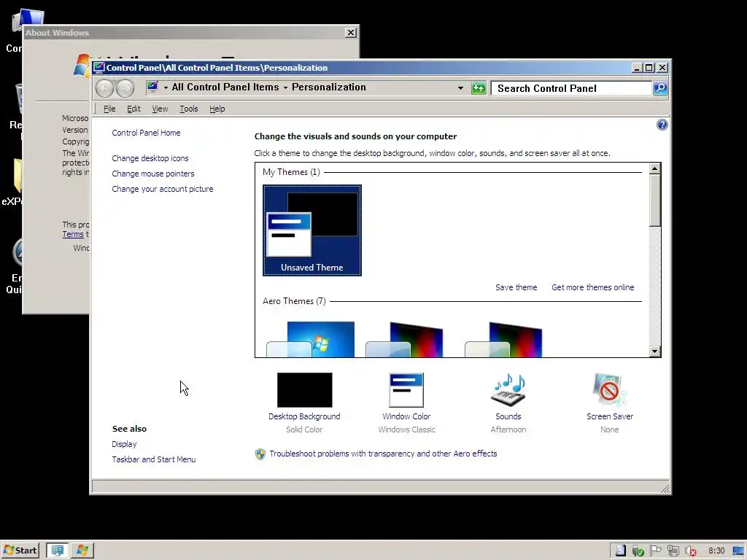Click the Control Panel taskbar button
Image resolution: width=747 pixels, height=560 pixels.
tap(57, 551)
